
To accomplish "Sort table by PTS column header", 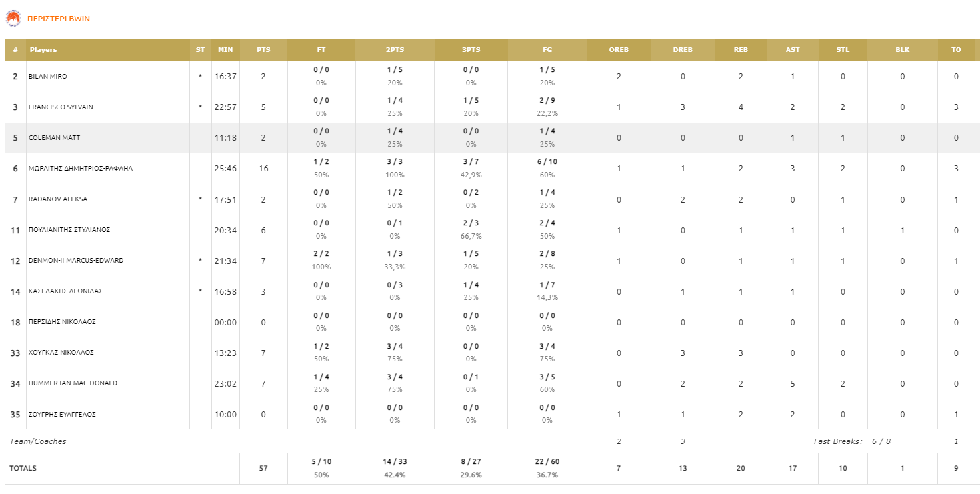I will (x=263, y=50).
